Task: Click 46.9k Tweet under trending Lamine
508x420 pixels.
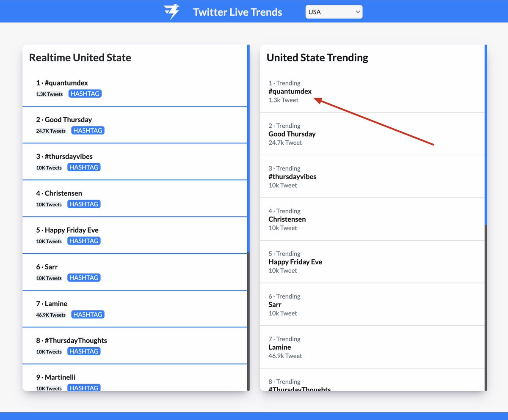Action: [285, 356]
